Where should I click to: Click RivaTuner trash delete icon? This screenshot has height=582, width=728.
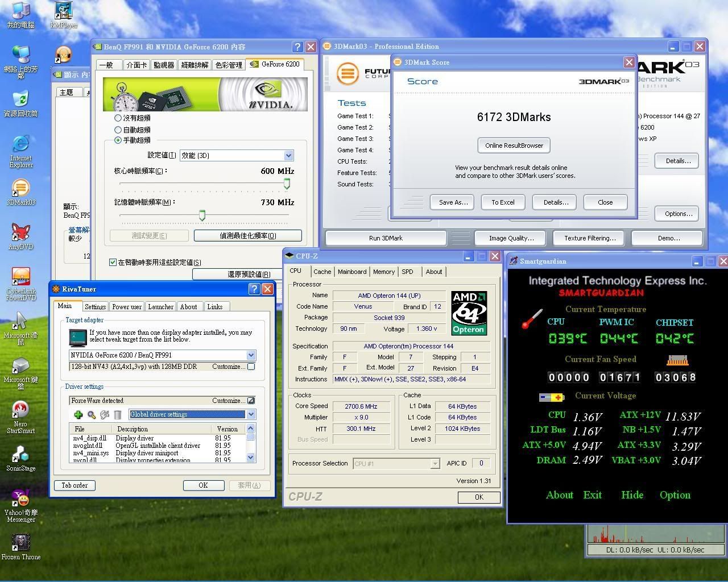[x=118, y=414]
